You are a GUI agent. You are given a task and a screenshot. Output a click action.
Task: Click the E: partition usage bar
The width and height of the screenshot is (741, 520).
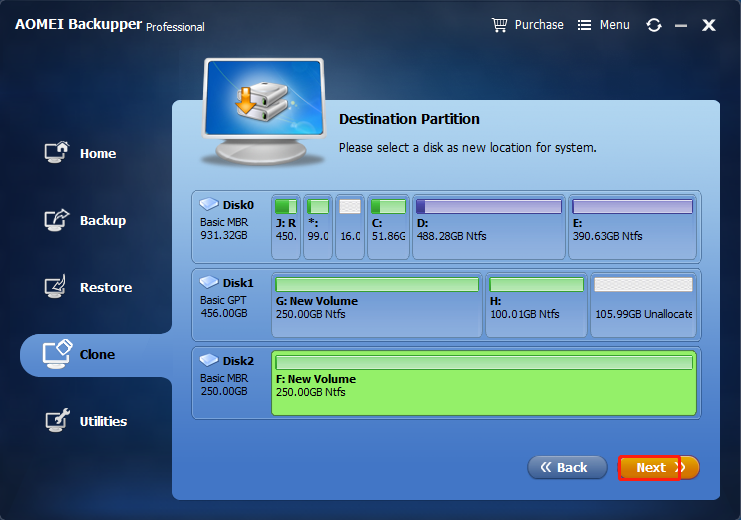tap(632, 207)
